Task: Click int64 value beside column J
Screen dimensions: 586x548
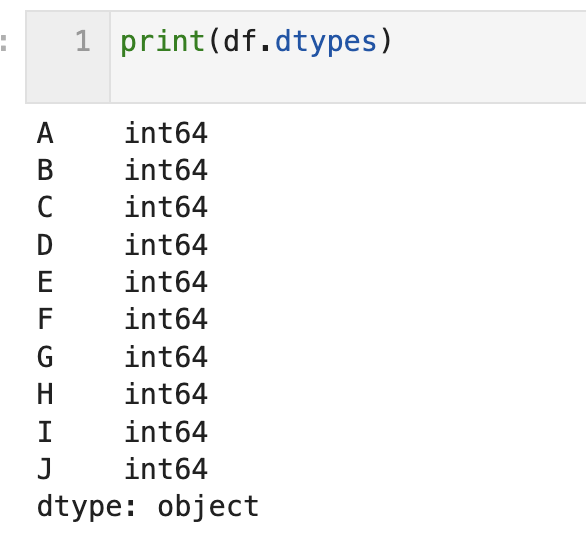Action: (x=166, y=469)
